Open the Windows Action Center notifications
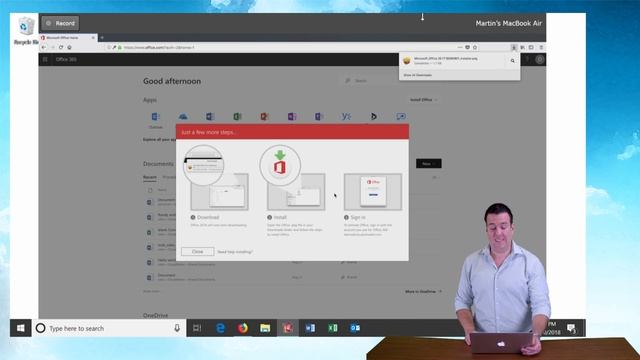 572,328
